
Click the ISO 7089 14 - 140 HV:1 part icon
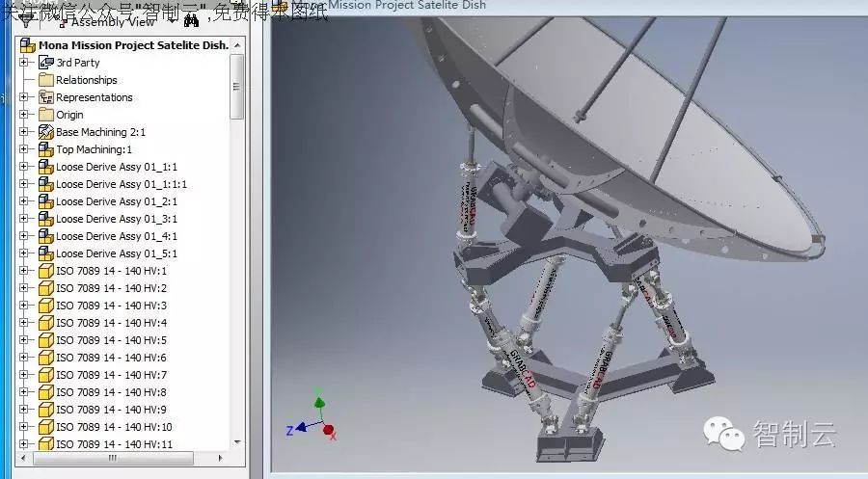pyautogui.click(x=45, y=271)
